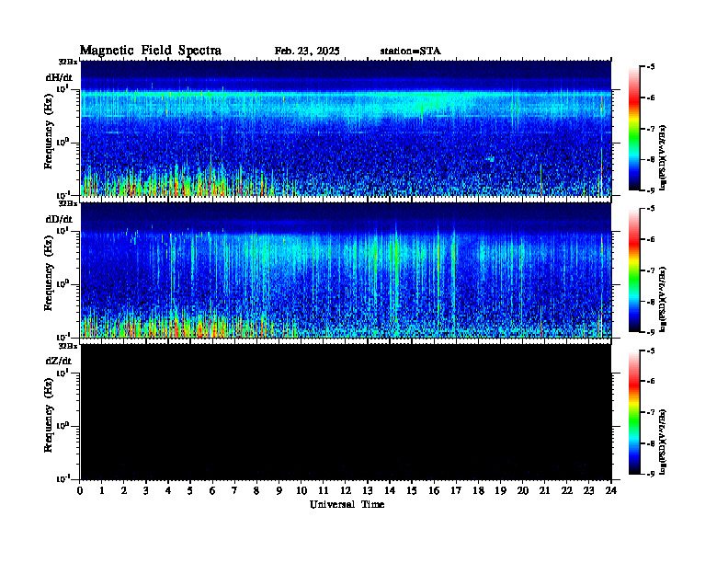The height and width of the screenshot is (563, 728).
Task: Click hour label "24" on time axis
Action: (611, 490)
